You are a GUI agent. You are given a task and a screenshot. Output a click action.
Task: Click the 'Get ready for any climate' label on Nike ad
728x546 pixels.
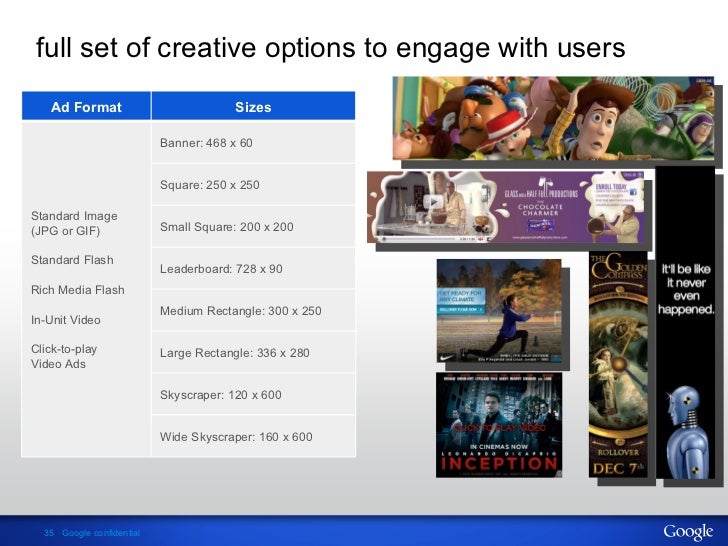click(461, 296)
